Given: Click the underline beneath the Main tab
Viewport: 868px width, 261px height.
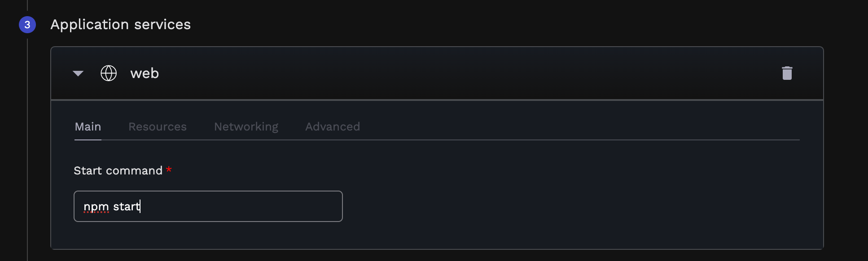Looking at the screenshot, I should point(88,140).
